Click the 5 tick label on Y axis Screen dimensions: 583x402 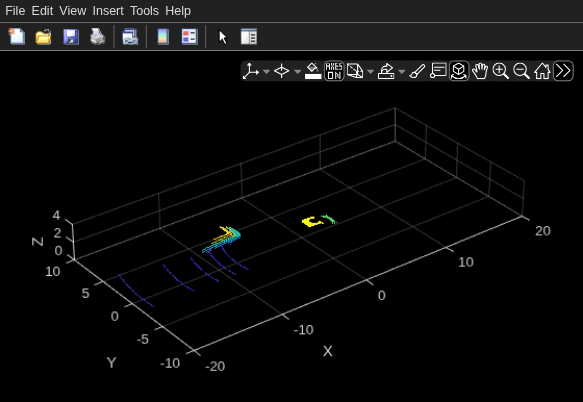pyautogui.click(x=86, y=293)
